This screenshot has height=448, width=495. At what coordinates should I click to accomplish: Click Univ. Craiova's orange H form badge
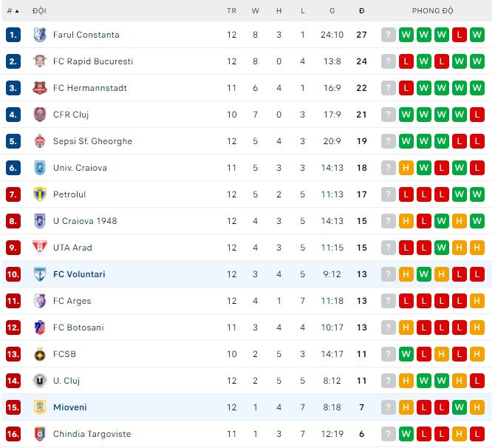click(x=406, y=168)
